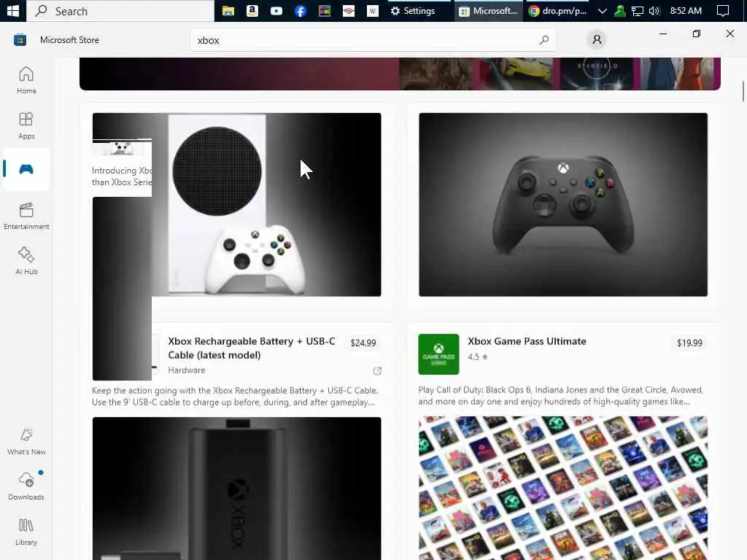This screenshot has height=560, width=747.
Task: Open the network icon in the system tray
Action: point(637,10)
